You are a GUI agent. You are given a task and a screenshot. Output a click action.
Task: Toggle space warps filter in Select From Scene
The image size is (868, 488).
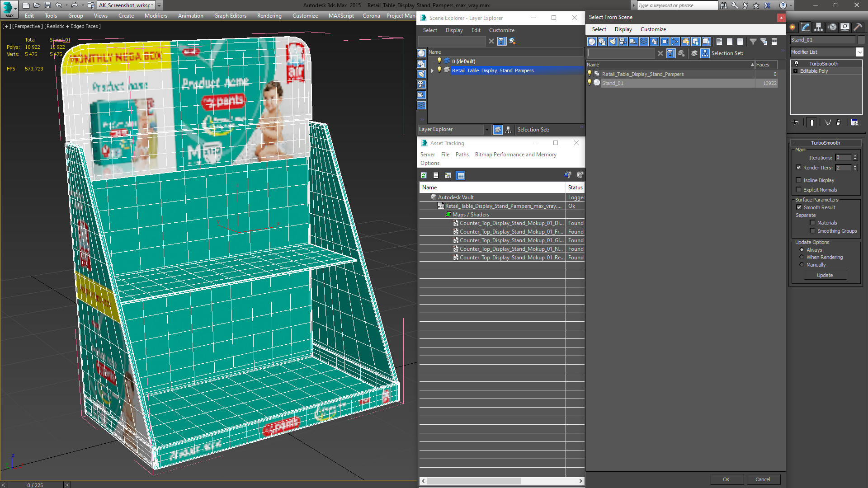coord(644,42)
